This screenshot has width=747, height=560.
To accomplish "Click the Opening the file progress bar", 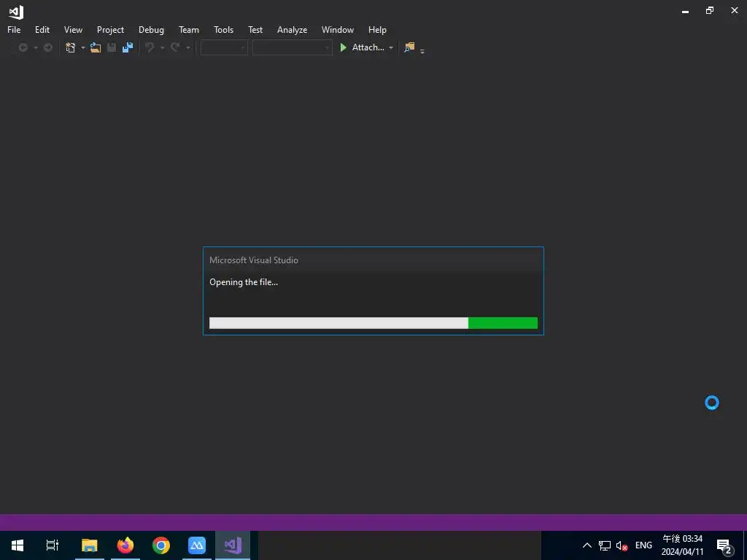I will tap(373, 323).
